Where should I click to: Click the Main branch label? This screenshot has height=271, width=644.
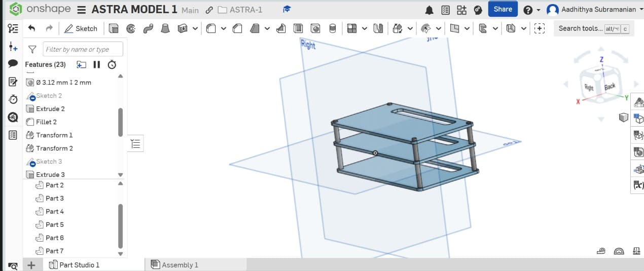point(190,10)
